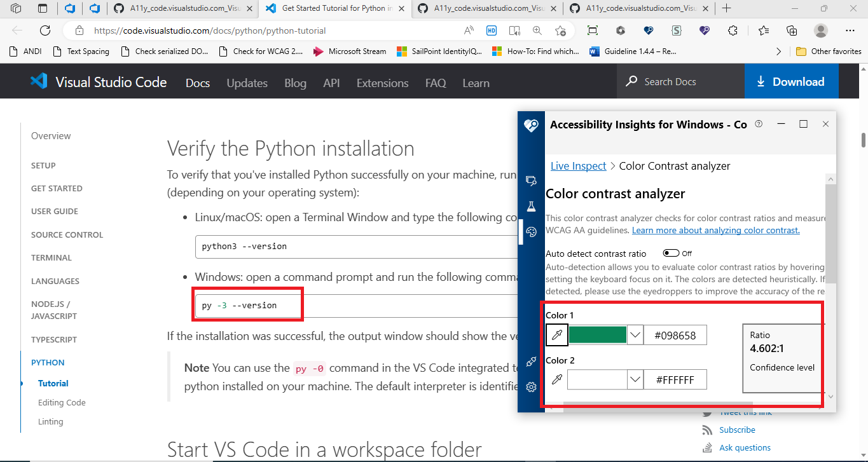Open Accessibility Insights help question mark
The image size is (868, 462).
758,125
